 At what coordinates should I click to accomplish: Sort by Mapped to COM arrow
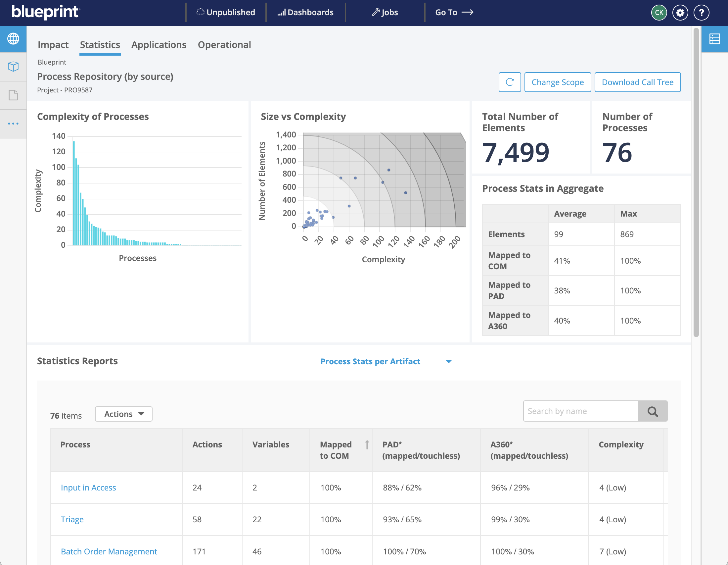pyautogui.click(x=367, y=444)
